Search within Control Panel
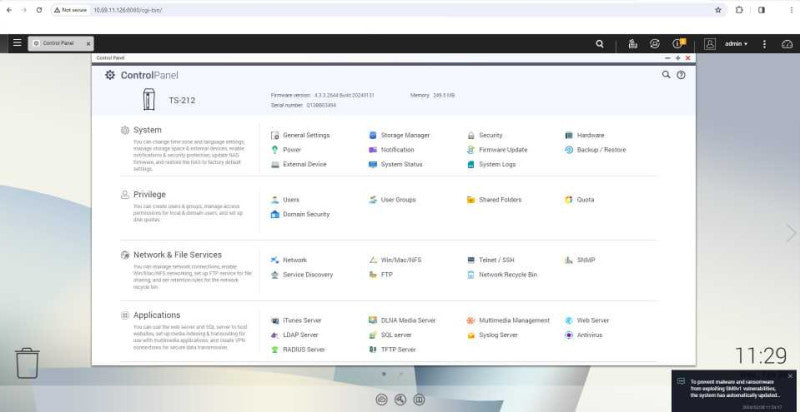The width and height of the screenshot is (800, 412). (x=666, y=75)
